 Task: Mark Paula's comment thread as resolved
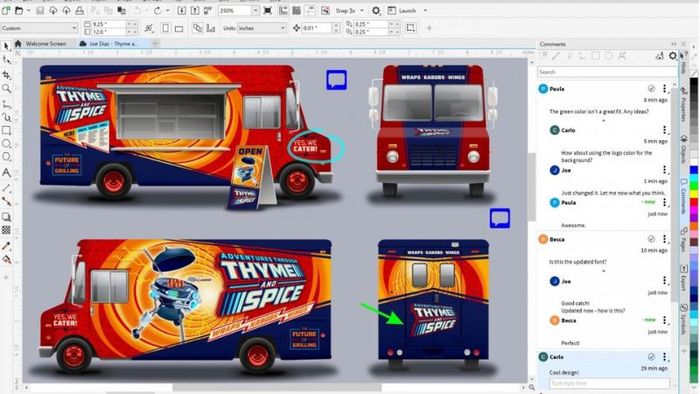coord(651,88)
